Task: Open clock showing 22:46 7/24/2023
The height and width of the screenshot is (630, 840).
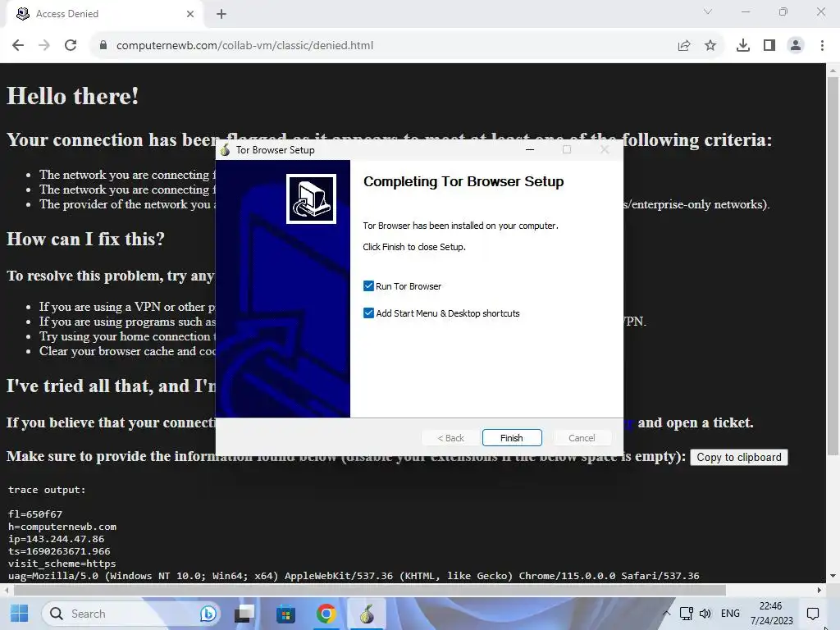Action: [x=771, y=614]
